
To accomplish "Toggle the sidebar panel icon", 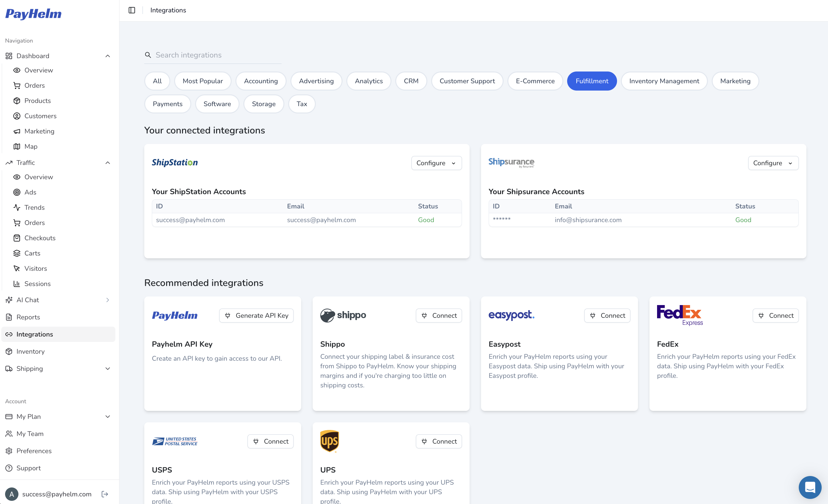I will tap(132, 10).
